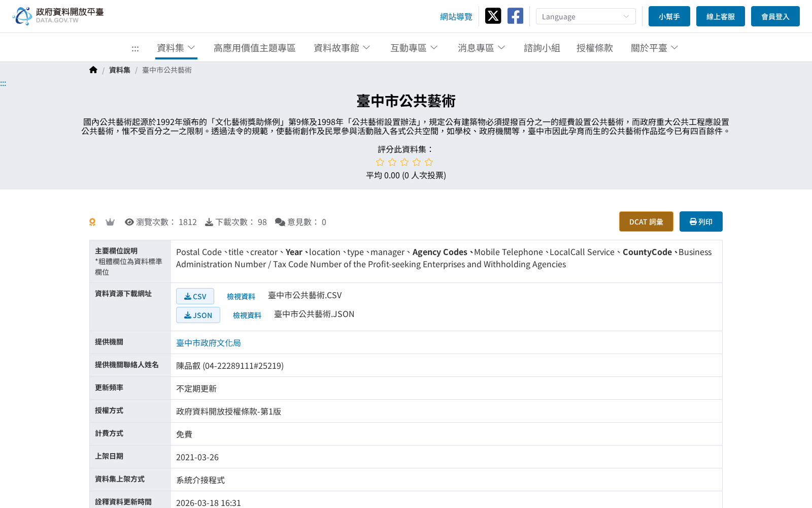The height and width of the screenshot is (508, 812).
Task: Click the page heading 臺中市公共藝術
Action: point(406,101)
